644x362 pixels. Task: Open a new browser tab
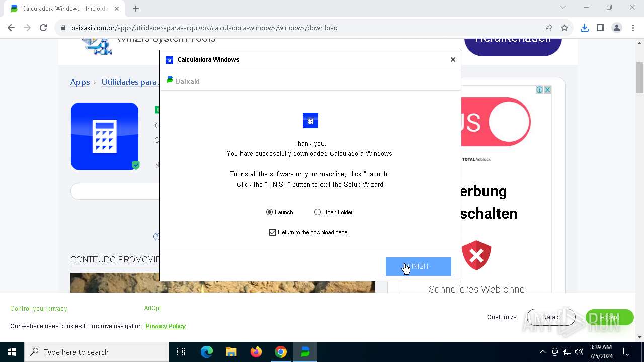136,9
